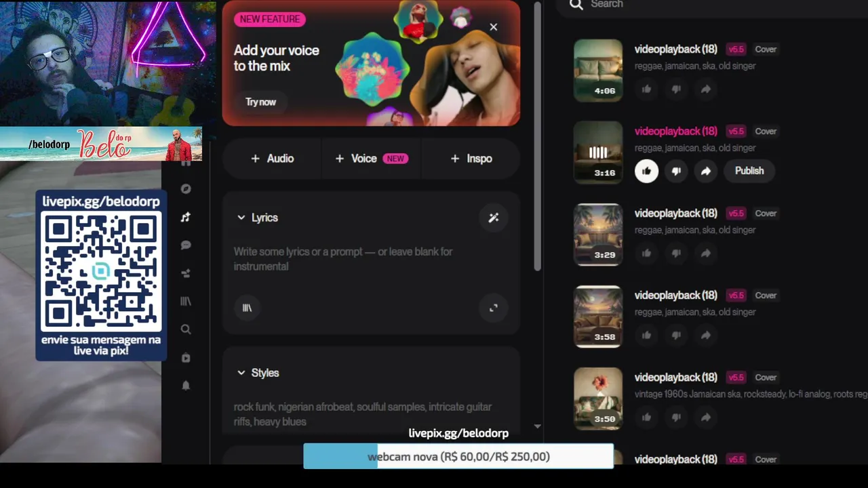Screen dimensions: 868x488
Task: Click the + Audio tab
Action: point(272,159)
